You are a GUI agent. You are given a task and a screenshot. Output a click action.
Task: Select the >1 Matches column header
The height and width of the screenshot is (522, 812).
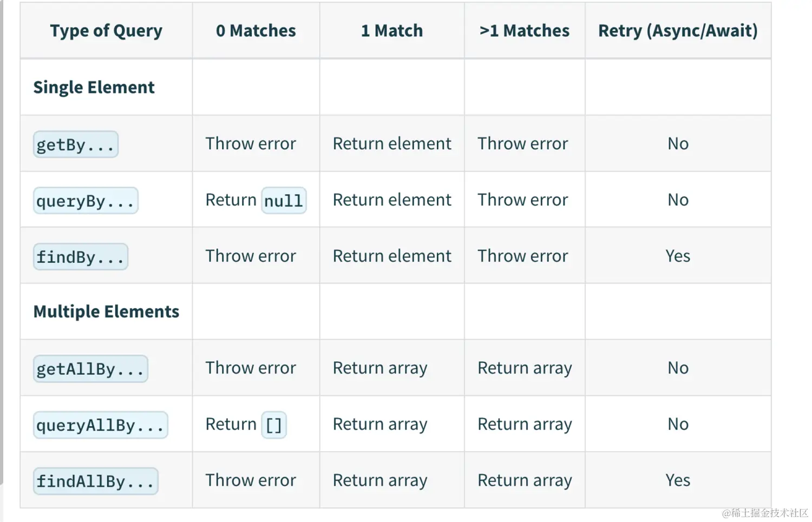pyautogui.click(x=525, y=31)
